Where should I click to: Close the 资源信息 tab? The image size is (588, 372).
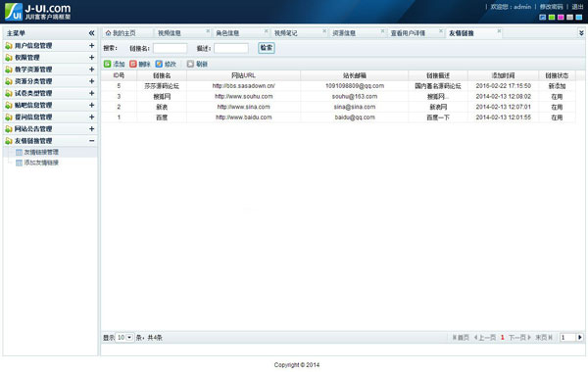382,31
